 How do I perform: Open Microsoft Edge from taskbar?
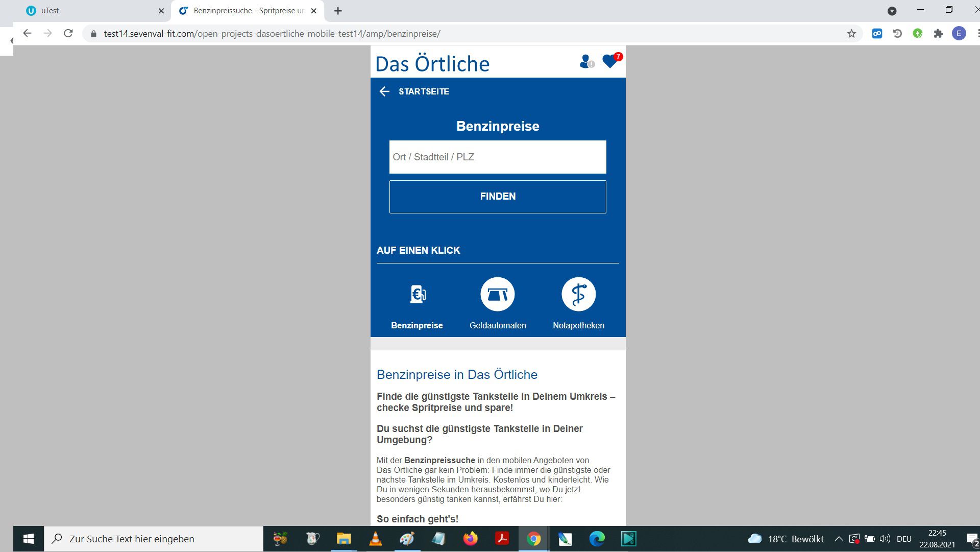pyautogui.click(x=597, y=539)
